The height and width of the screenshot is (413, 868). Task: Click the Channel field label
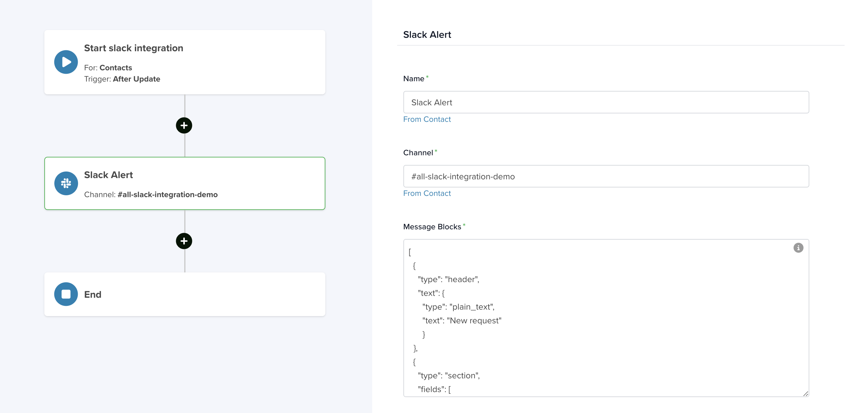tap(418, 153)
